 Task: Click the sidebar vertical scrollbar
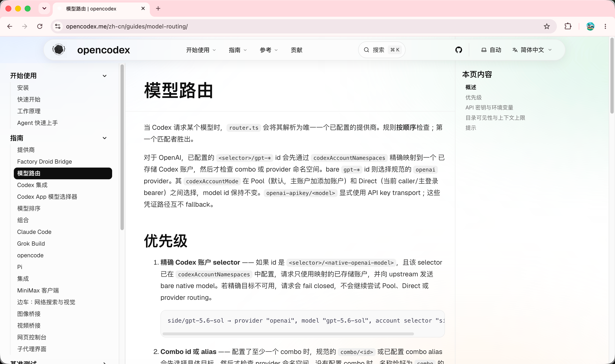(x=122, y=147)
